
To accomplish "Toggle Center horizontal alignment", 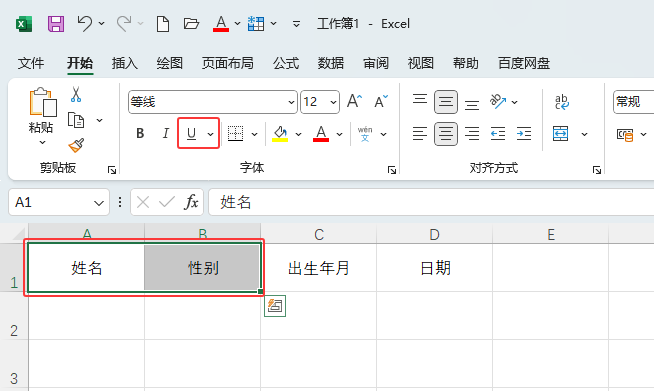I will click(x=446, y=134).
